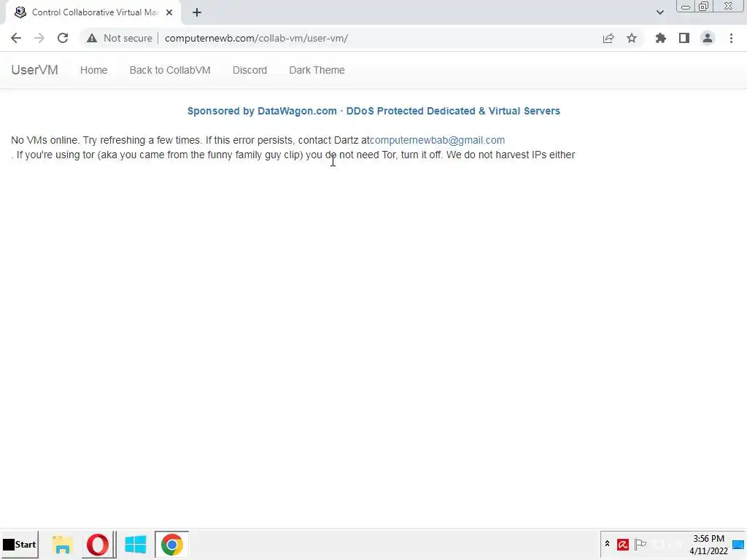Screen dimensions: 747x560
Task: Go Back to CollabVM
Action: point(169,70)
